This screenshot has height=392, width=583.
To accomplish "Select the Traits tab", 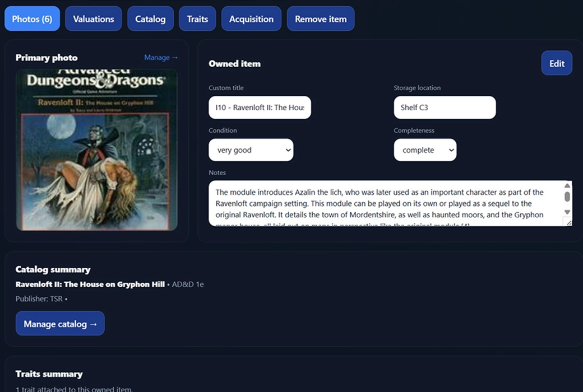I will coord(197,19).
